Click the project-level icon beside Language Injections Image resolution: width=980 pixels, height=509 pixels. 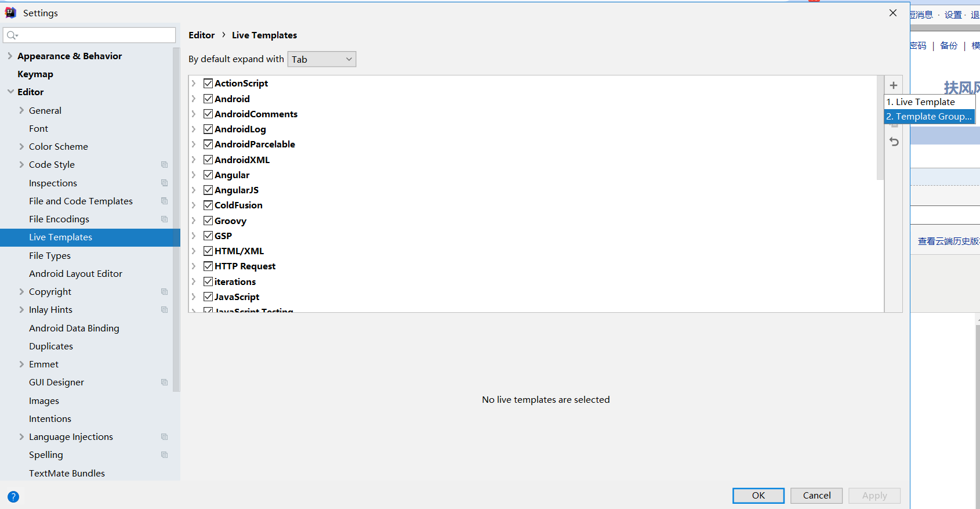point(165,437)
